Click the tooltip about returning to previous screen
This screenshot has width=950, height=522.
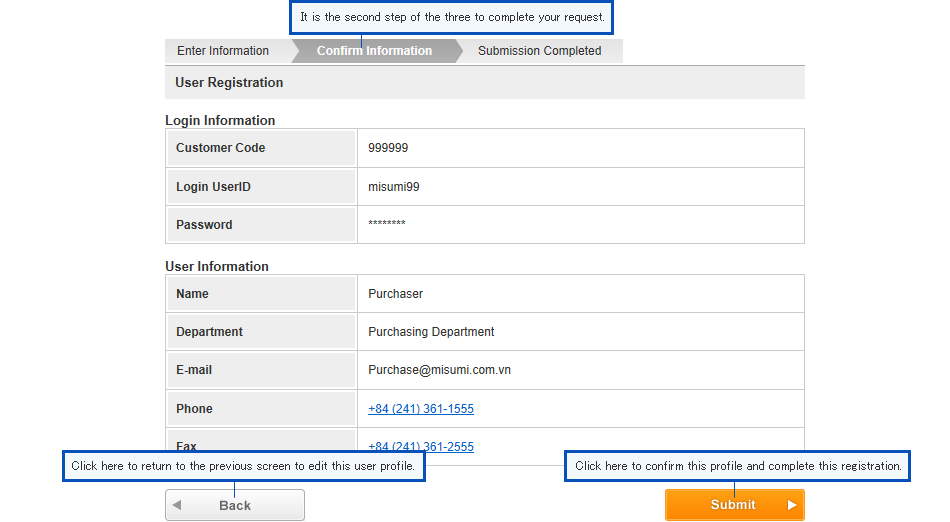tap(244, 466)
